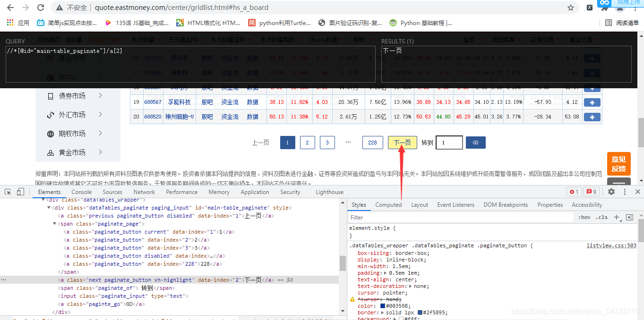Screen dimensions: 644x320
Task: Click the red error count badge
Action: click(574, 192)
